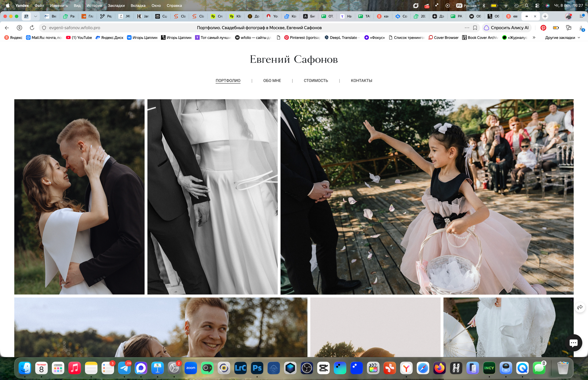This screenshot has width=588, height=380.
Task: Open the История menu
Action: [94, 6]
